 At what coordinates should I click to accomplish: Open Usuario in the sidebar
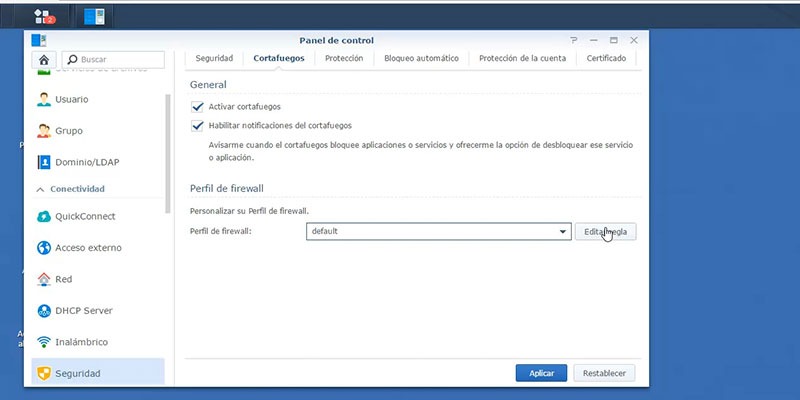click(98, 99)
